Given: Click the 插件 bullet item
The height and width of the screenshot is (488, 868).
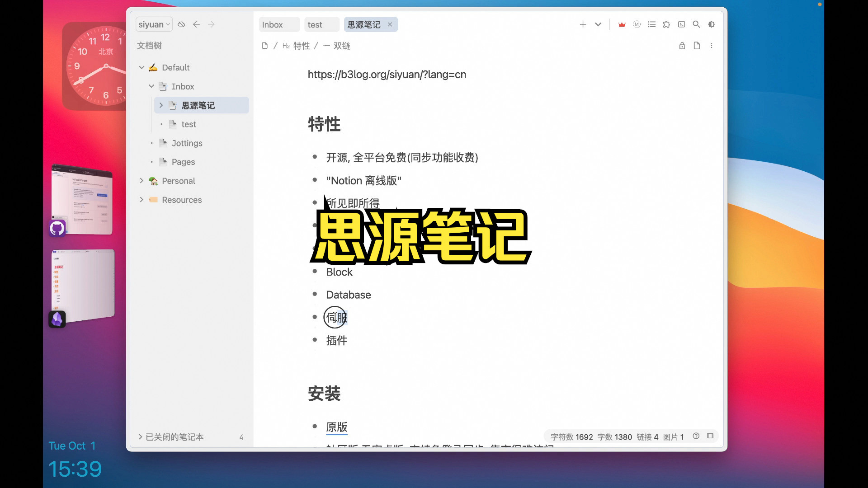Looking at the screenshot, I should [337, 341].
